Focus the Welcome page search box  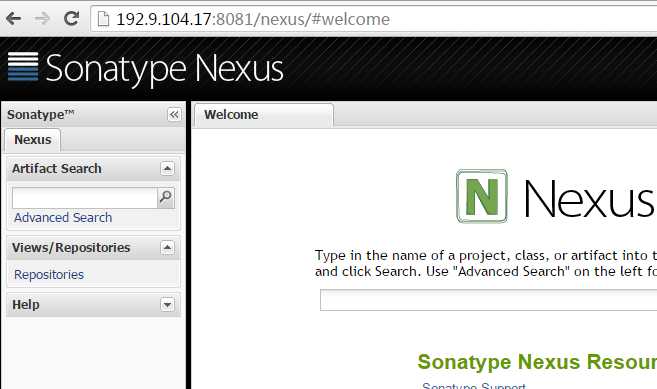coord(489,300)
